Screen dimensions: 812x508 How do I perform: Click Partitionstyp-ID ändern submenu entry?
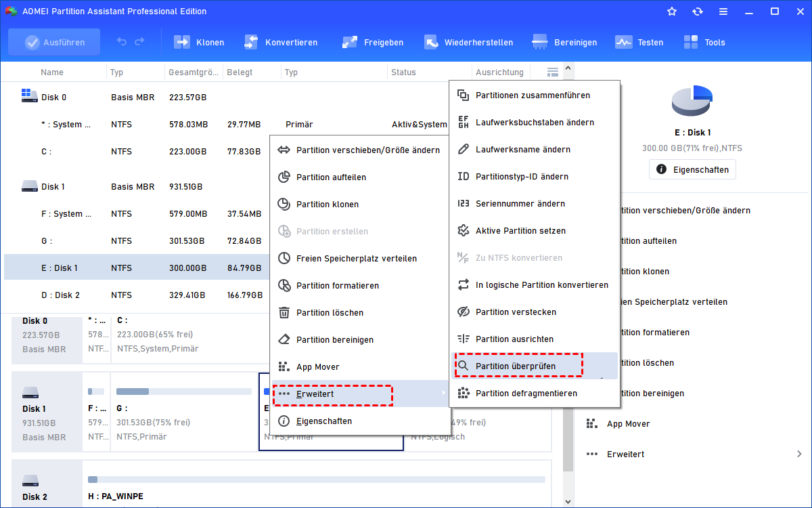535,177
